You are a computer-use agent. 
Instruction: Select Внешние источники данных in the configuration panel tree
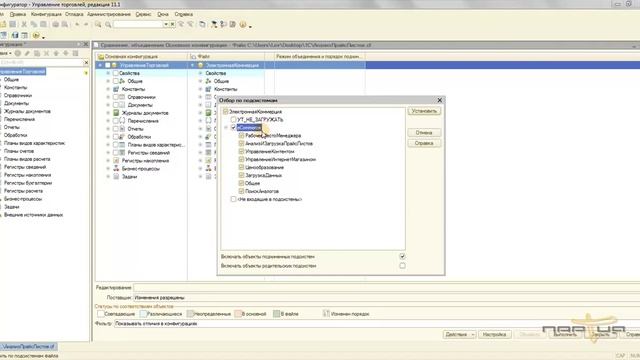coord(33,215)
